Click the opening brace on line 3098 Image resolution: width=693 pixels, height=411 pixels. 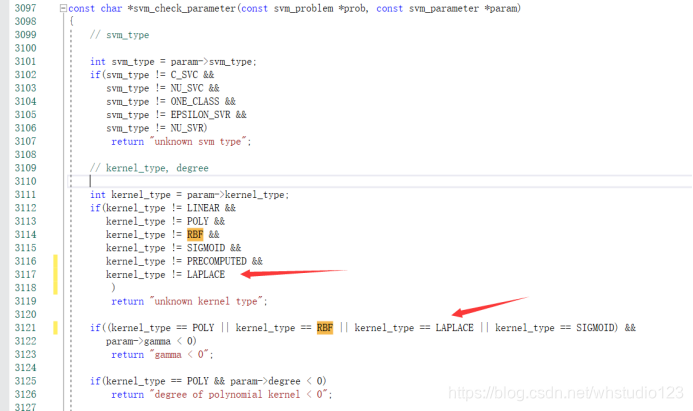tap(72, 21)
